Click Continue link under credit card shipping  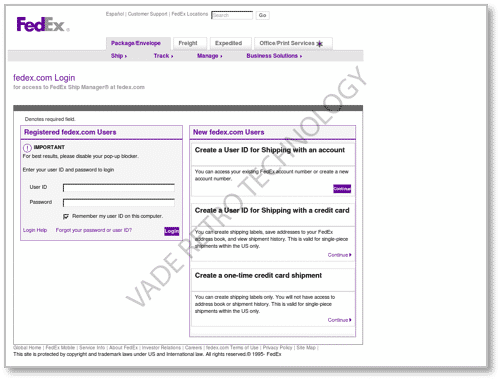click(339, 255)
